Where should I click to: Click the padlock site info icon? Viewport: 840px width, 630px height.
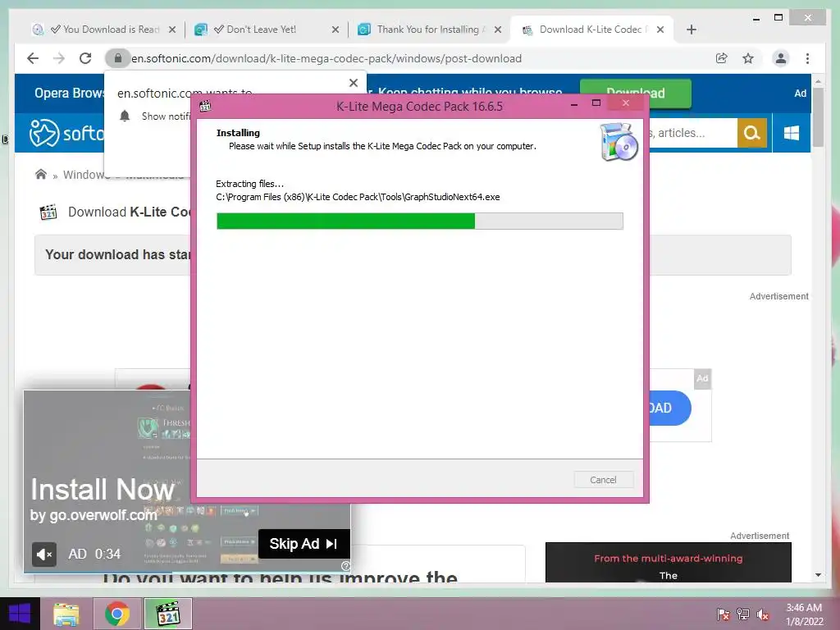(118, 58)
